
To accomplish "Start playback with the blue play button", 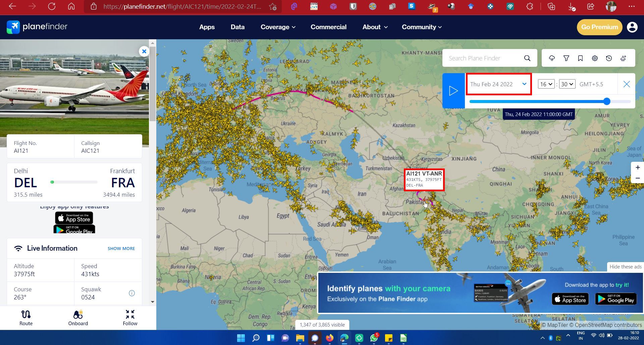I will (x=453, y=91).
